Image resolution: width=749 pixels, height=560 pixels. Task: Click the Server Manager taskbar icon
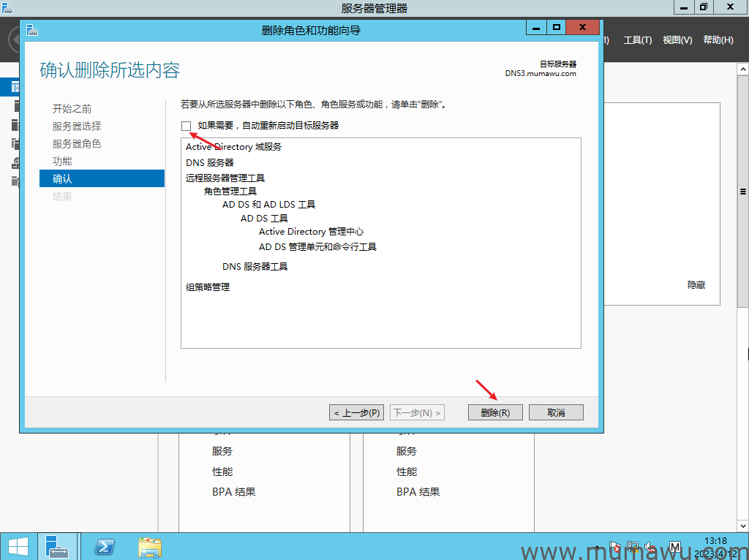coord(58,547)
